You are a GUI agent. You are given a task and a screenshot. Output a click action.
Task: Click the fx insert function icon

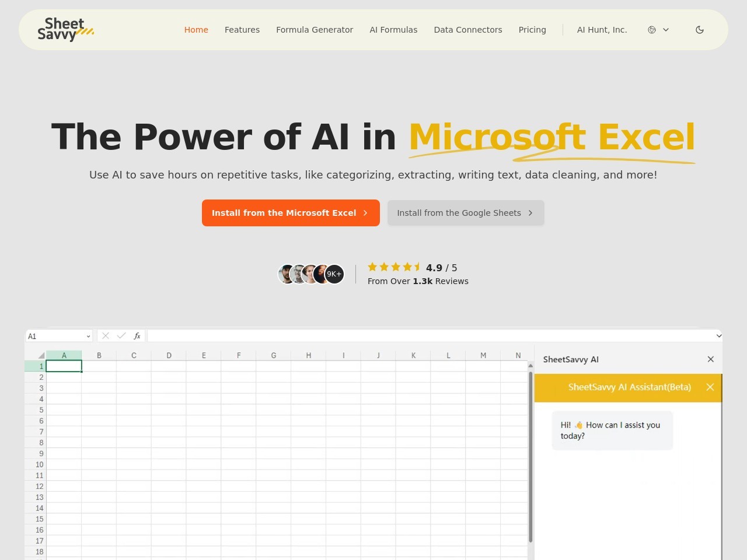[x=137, y=336]
